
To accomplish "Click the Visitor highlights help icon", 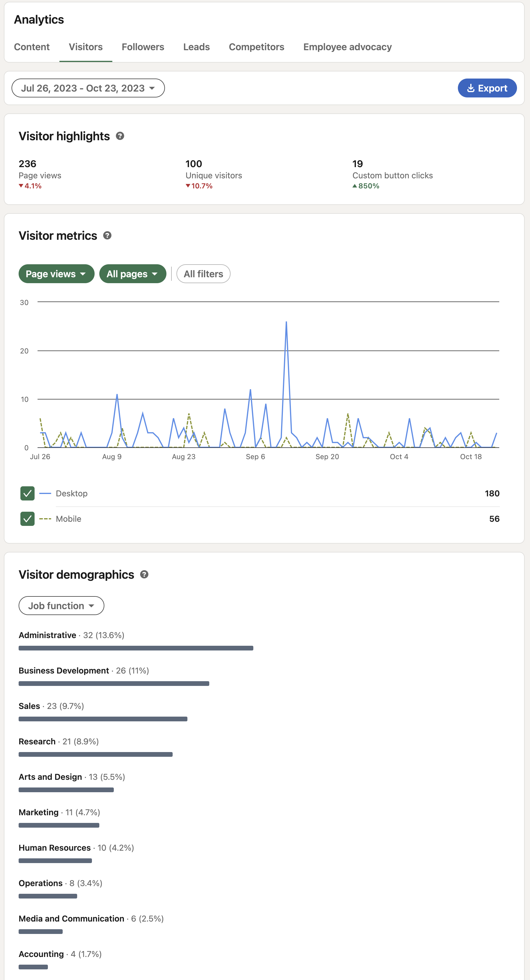I will point(120,136).
